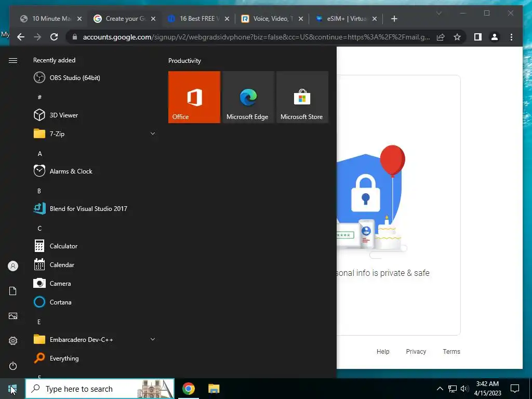This screenshot has width=532, height=399.
Task: Open Documents from Start sidebar
Action: point(13,291)
